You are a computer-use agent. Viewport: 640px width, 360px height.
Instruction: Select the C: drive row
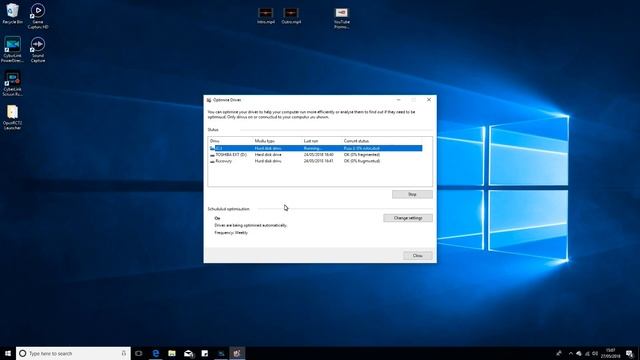pos(315,148)
